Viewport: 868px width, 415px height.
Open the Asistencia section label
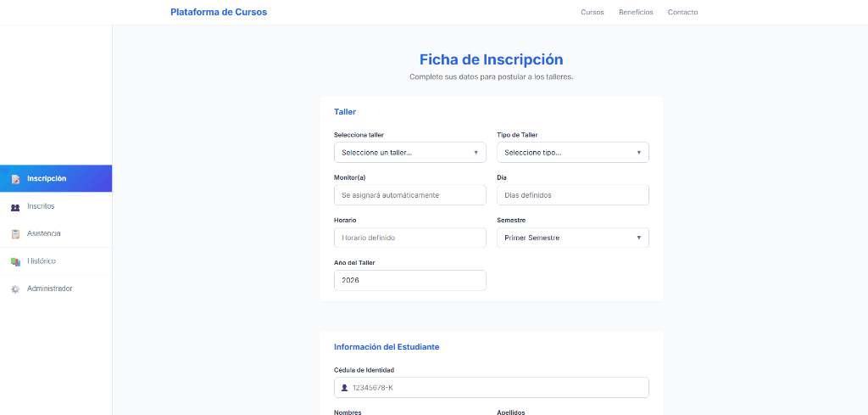click(x=44, y=233)
